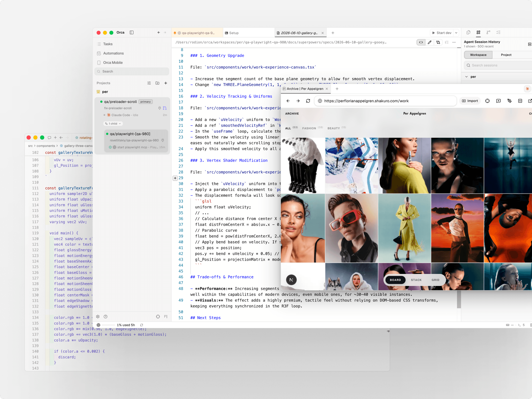Select the Project segment in session history
This screenshot has width=532, height=399.
(506, 55)
